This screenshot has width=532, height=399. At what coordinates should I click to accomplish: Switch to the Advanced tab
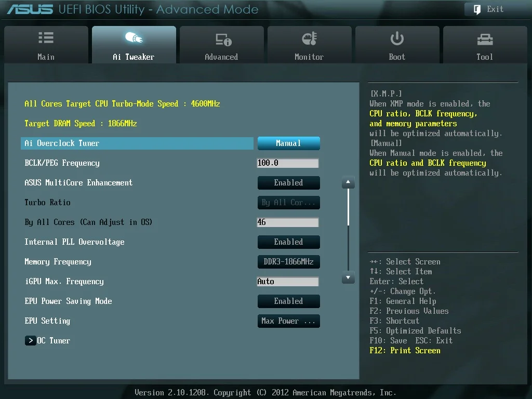pos(221,45)
